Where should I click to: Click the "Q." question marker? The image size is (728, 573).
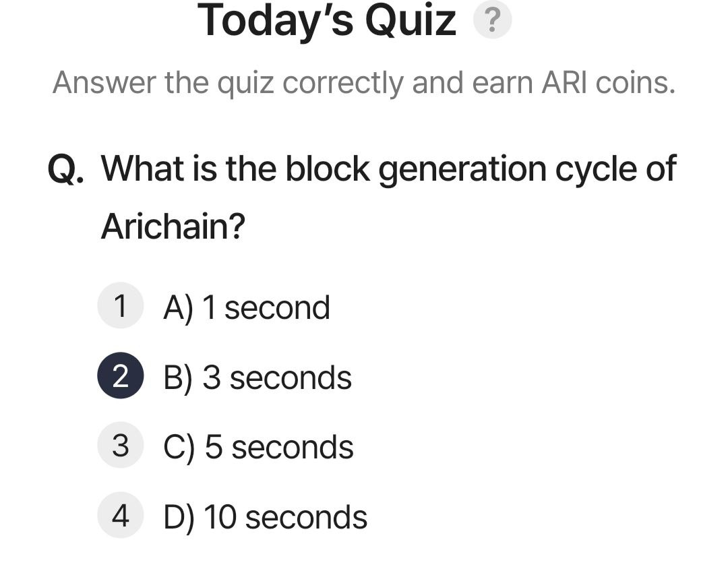[x=66, y=169]
